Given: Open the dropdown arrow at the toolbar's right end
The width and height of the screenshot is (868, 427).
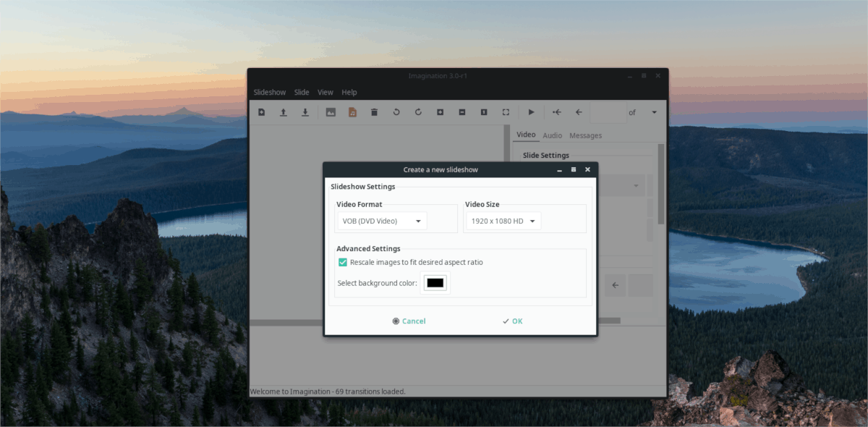Looking at the screenshot, I should (x=654, y=112).
